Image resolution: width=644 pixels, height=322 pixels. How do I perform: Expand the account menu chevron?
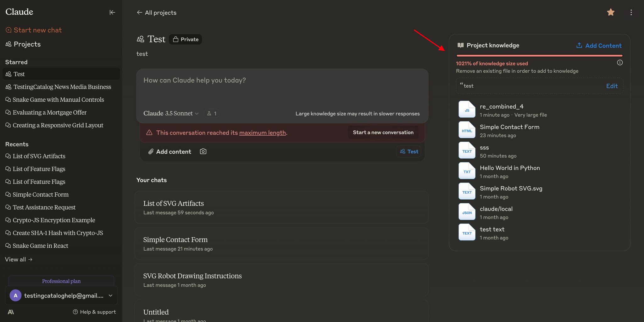110,296
